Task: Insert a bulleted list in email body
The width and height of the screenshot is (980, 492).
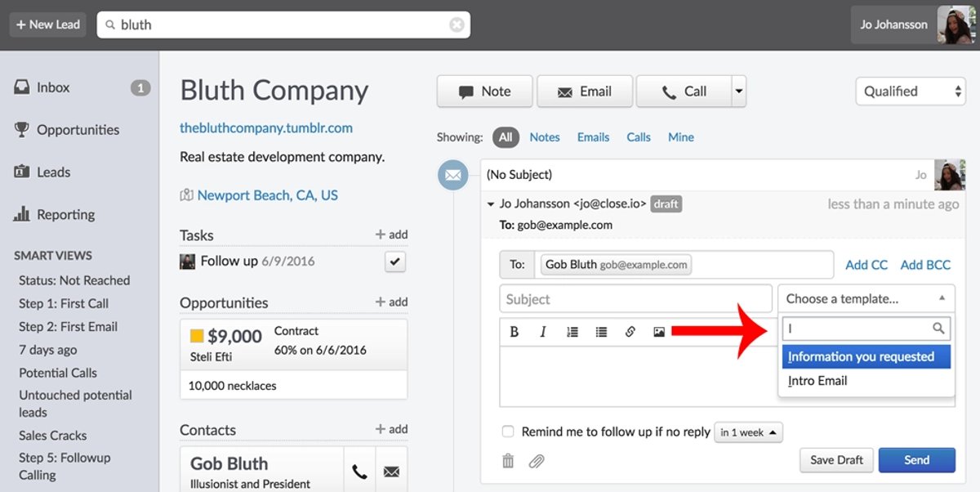Action: (x=601, y=332)
